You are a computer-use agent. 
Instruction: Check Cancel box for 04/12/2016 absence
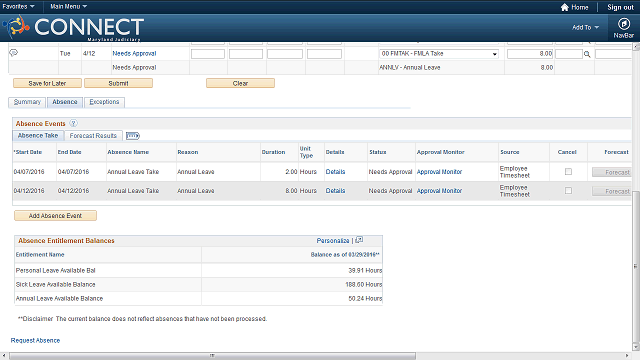pyautogui.click(x=568, y=191)
